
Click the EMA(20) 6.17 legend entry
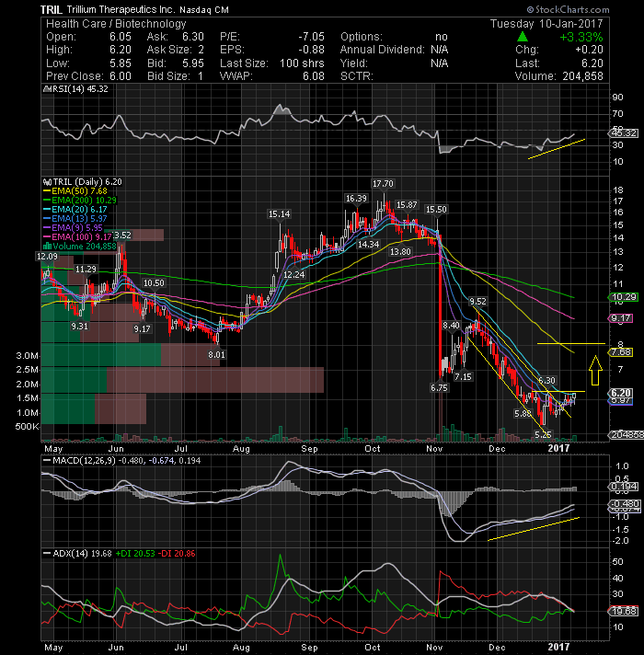[75, 209]
